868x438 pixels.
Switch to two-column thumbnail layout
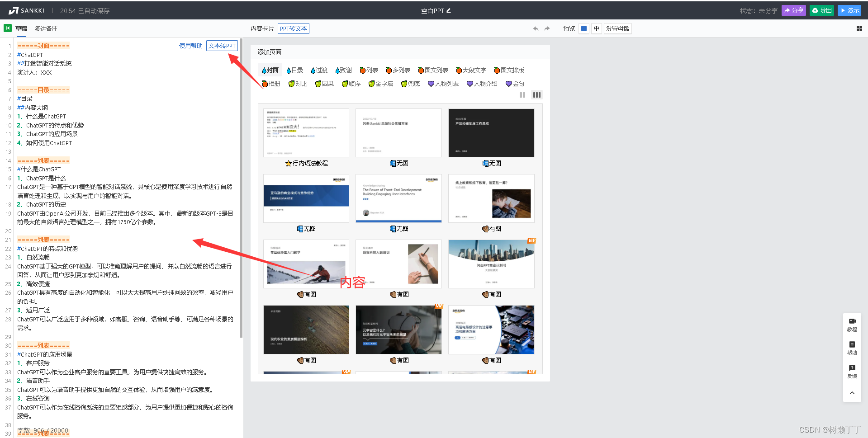[522, 95]
